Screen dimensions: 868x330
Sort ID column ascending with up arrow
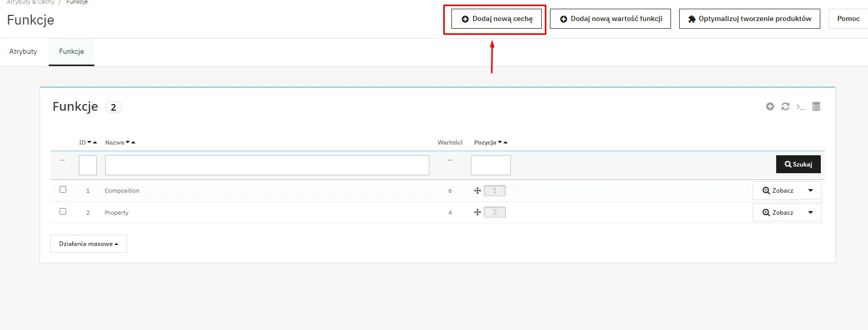pyautogui.click(x=95, y=142)
